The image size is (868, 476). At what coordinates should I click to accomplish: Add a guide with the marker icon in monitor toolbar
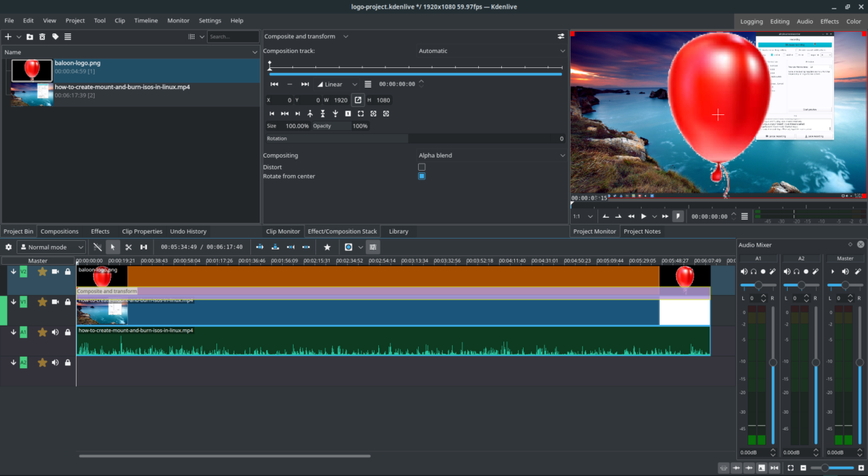[678, 215]
